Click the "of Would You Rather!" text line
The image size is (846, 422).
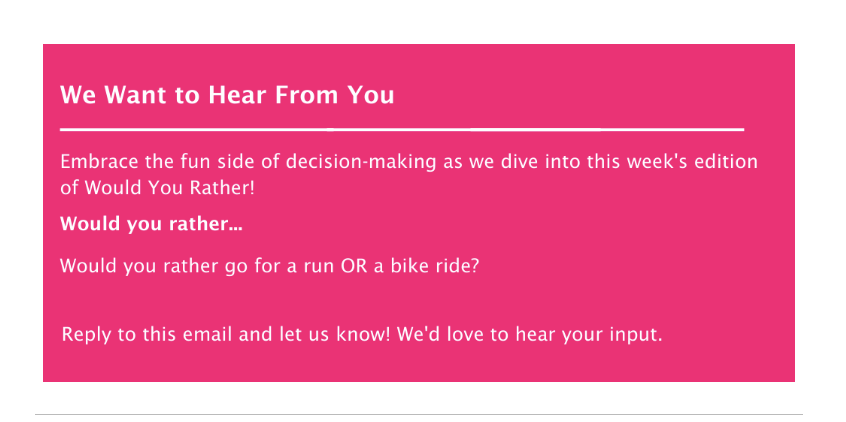point(157,188)
